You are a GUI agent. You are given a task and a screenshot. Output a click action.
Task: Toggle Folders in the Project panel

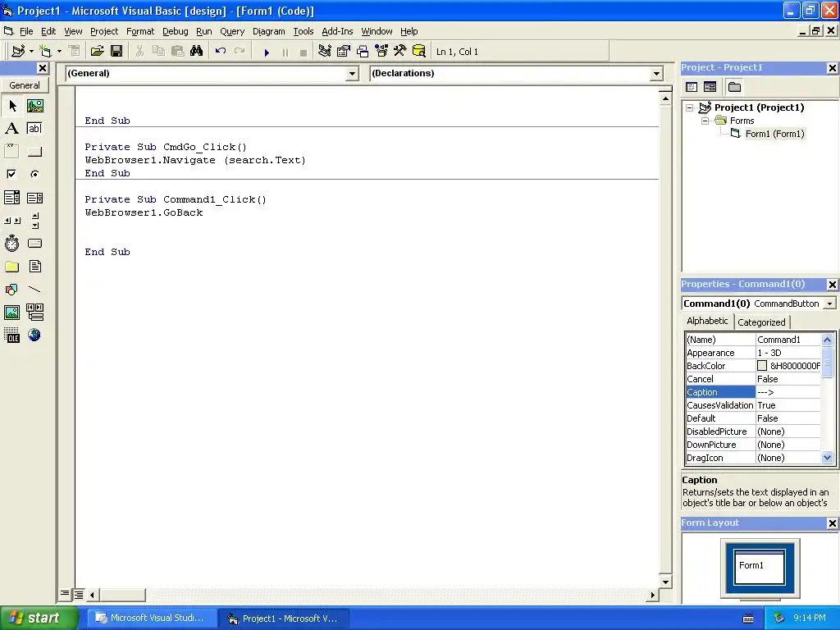coord(734,87)
